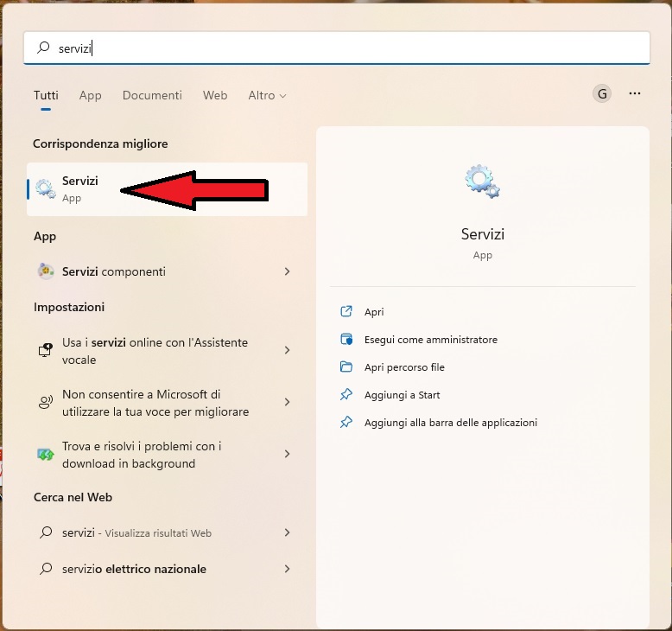Viewport: 672px width, 631px height.
Task: Click the Servizi componenti icon
Action: click(46, 271)
